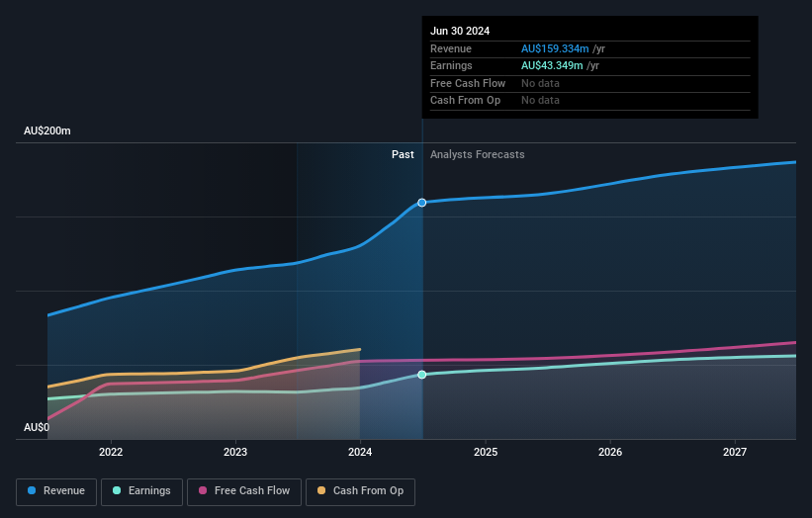Image resolution: width=812 pixels, height=518 pixels.
Task: Click the 2026 x-axis label
Action: pyautogui.click(x=610, y=452)
